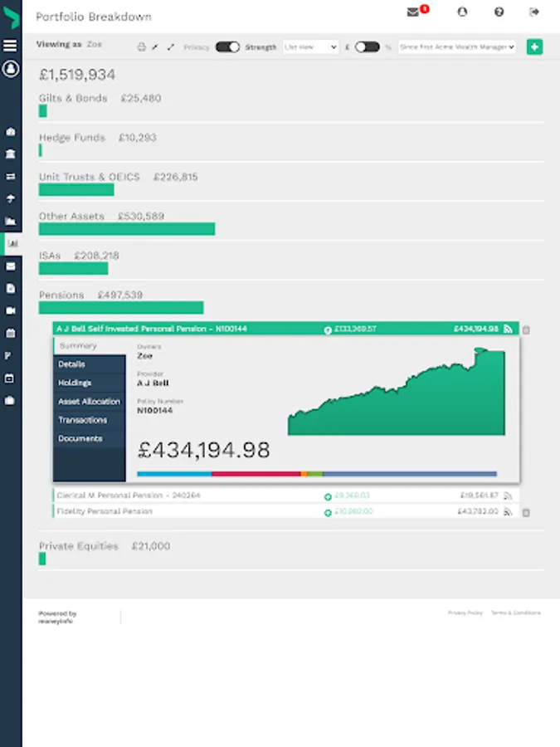The width and height of the screenshot is (560, 747).
Task: Expand the Clerical M Personal Pension row
Action: click(285, 496)
